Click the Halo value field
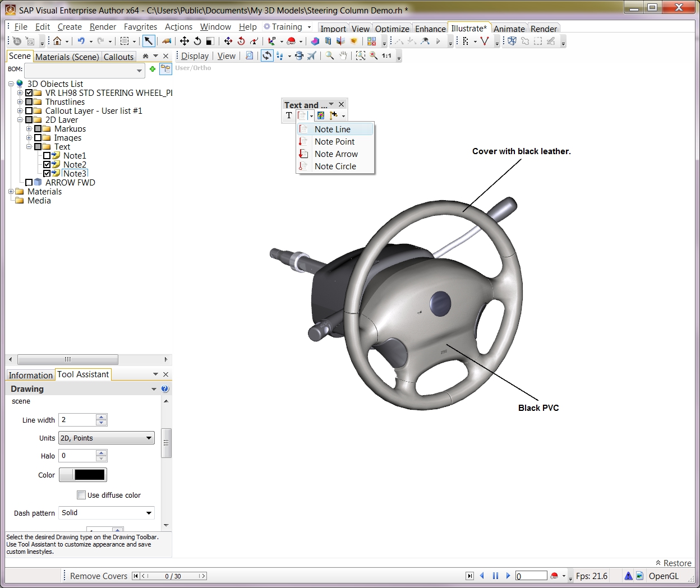Screen dimensions: 700x588 [x=78, y=456]
